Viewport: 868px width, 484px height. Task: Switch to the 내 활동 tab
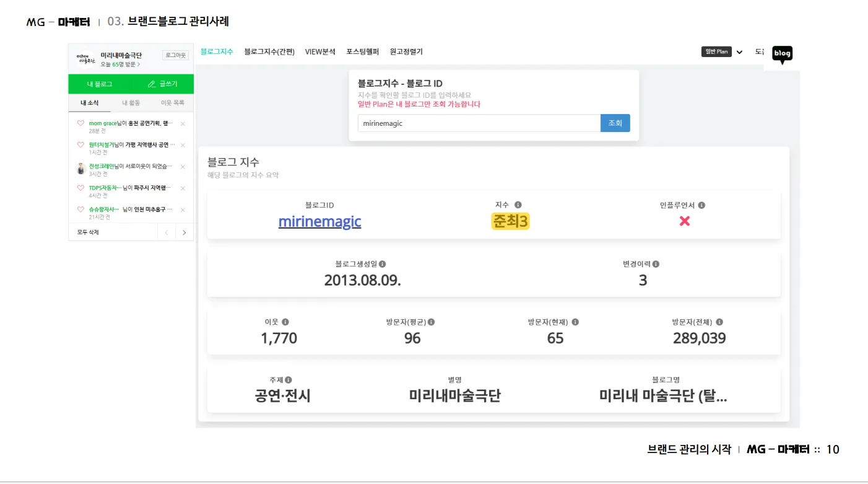click(x=131, y=102)
